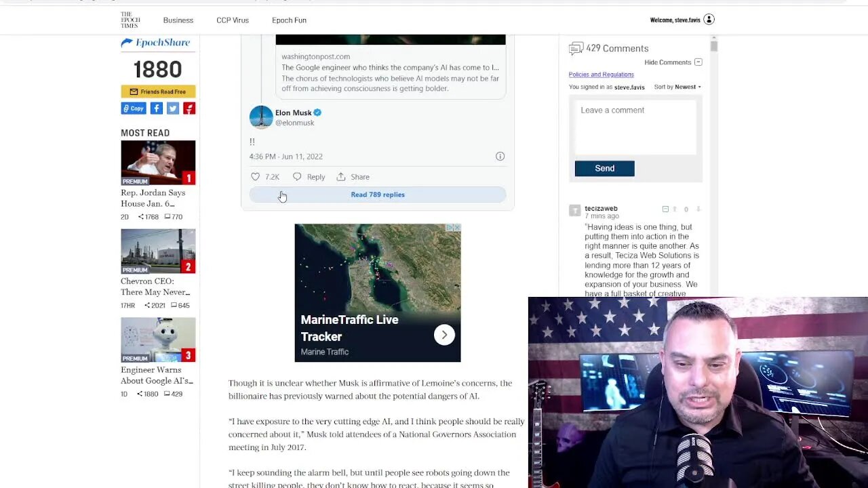Click the 429 Comments heading
This screenshot has height=488, width=868.
(617, 49)
